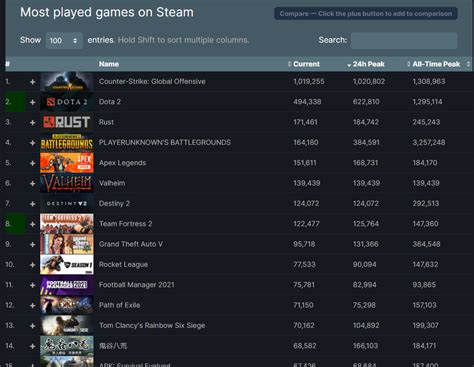
Task: Open the Dota 2 logo thumbnail
Action: pyautogui.click(x=67, y=102)
